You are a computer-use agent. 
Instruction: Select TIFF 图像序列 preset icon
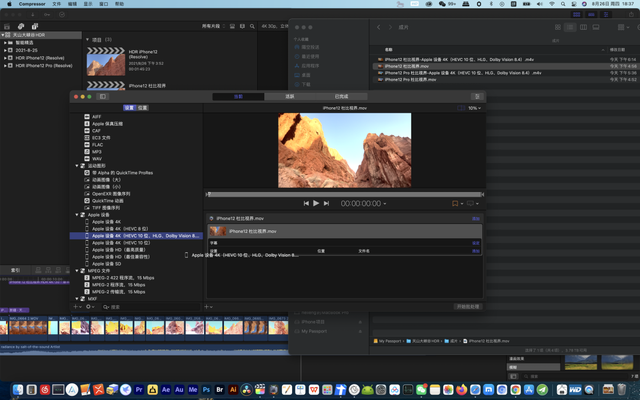pyautogui.click(x=87, y=208)
